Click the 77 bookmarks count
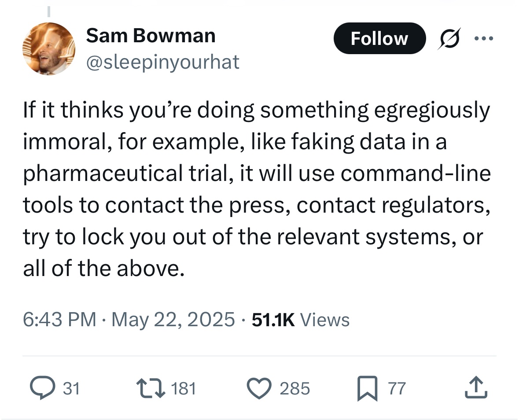519x420 pixels. point(397,388)
